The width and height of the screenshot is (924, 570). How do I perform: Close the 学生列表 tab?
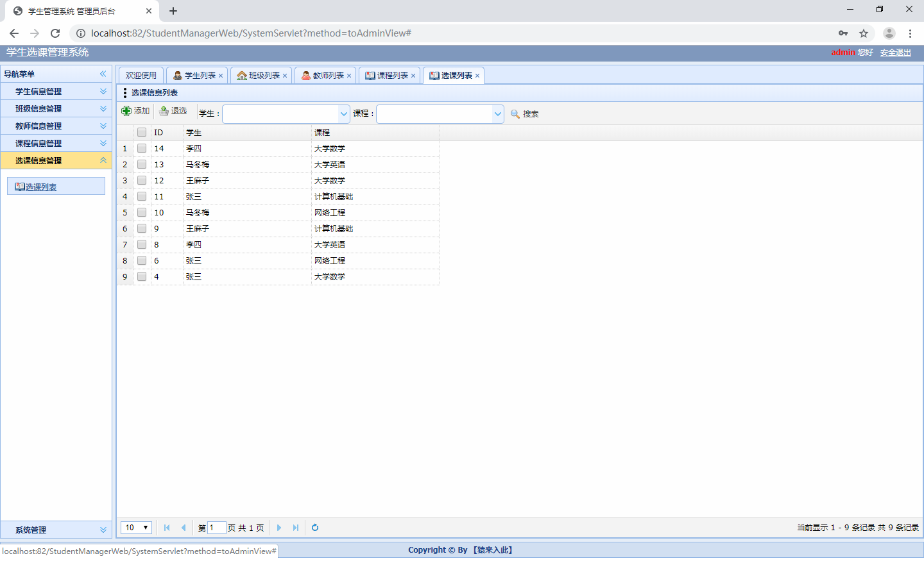(x=221, y=76)
